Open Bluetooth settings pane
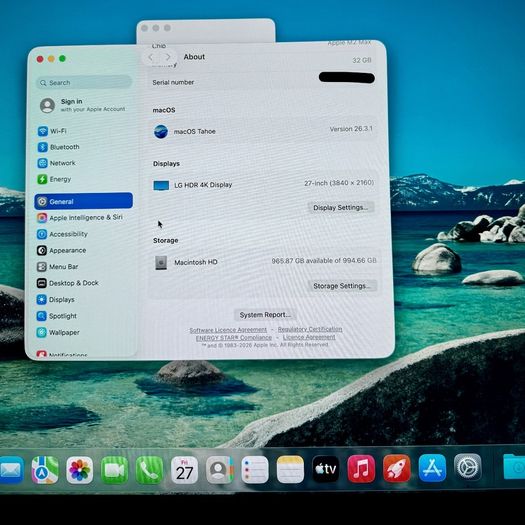Image resolution: width=525 pixels, height=525 pixels. pyautogui.click(x=59, y=147)
